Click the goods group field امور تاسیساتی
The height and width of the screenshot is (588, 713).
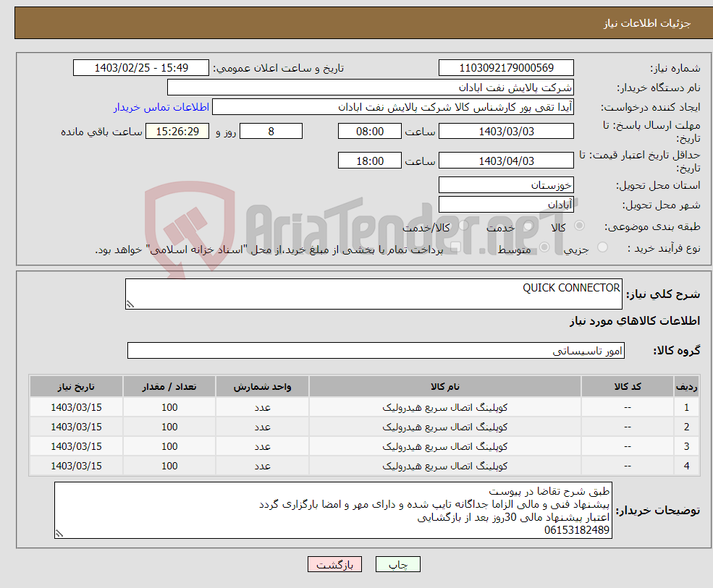click(376, 350)
